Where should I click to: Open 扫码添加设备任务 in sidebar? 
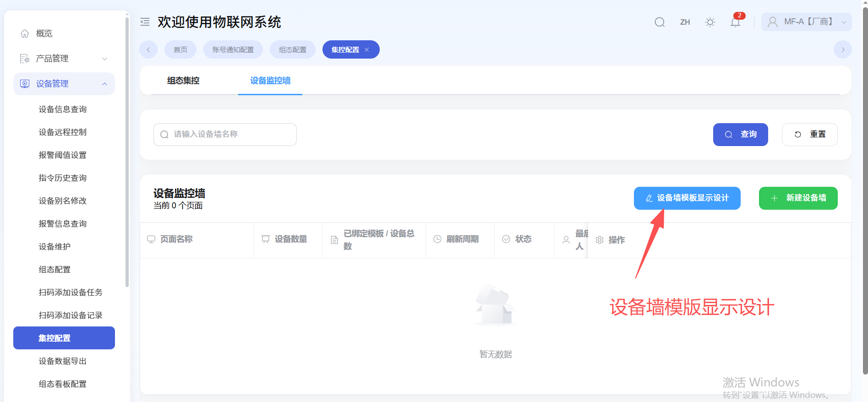click(64, 292)
